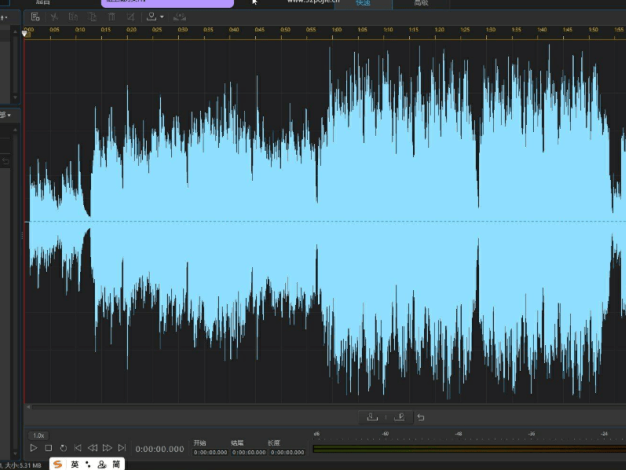The image size is (626, 470).
Task: Click the left tray icon below waveform
Action: click(x=372, y=417)
